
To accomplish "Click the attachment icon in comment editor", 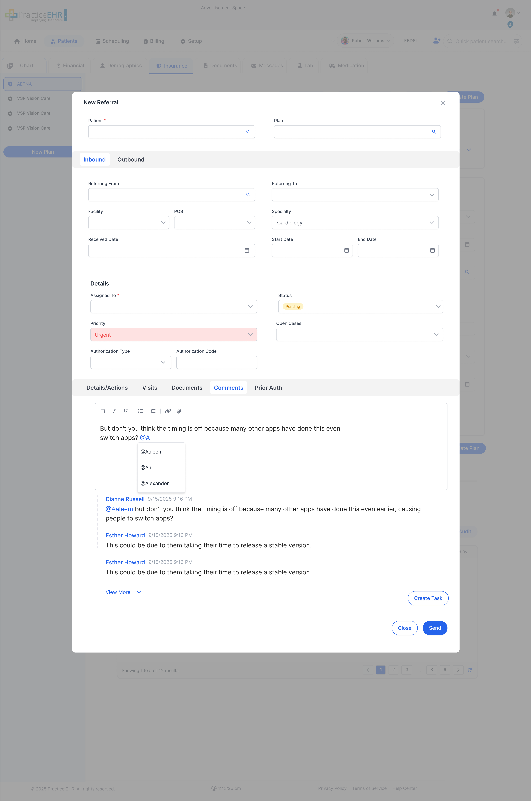I will 179,411.
